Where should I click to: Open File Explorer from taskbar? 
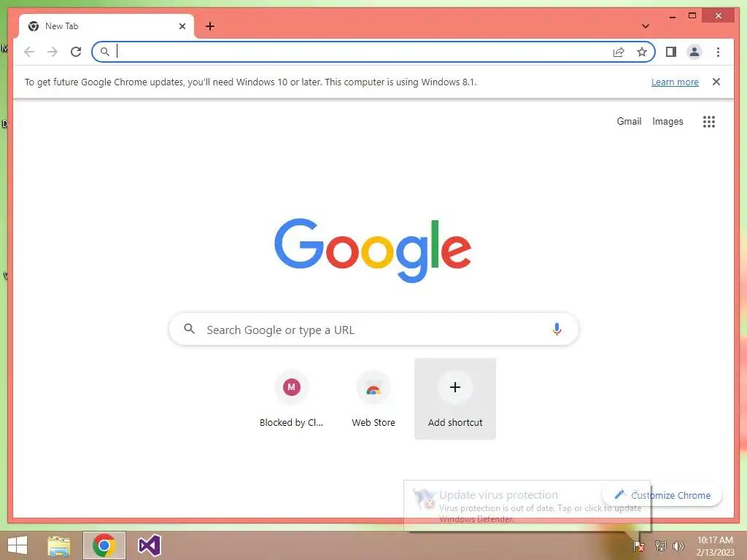tap(58, 545)
